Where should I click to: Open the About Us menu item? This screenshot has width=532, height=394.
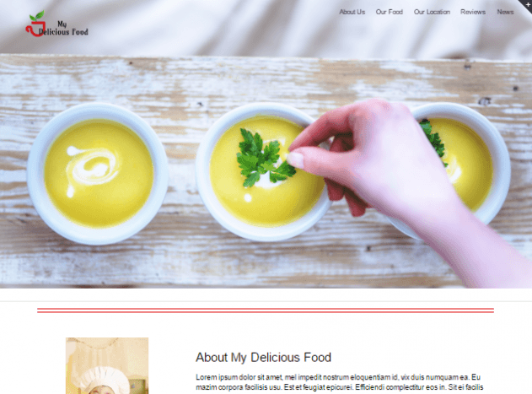pos(352,12)
